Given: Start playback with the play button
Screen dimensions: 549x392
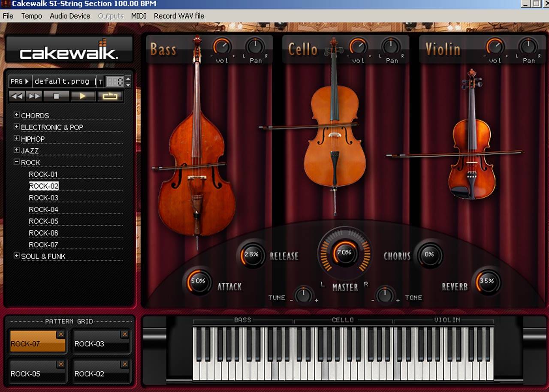Looking at the screenshot, I should coord(83,96).
